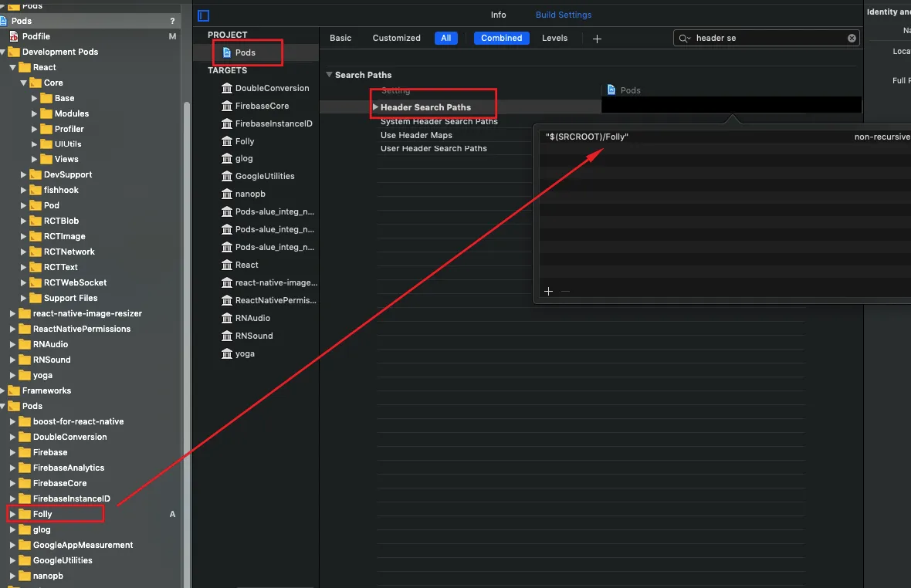Image resolution: width=911 pixels, height=588 pixels.
Task: Select the react-native-image target icon
Action: (x=226, y=282)
